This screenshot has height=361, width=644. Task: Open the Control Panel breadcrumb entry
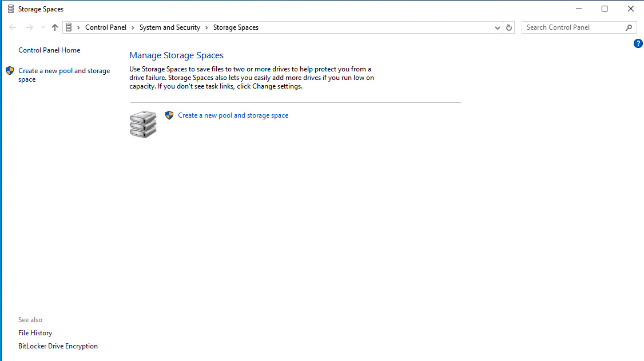[105, 27]
